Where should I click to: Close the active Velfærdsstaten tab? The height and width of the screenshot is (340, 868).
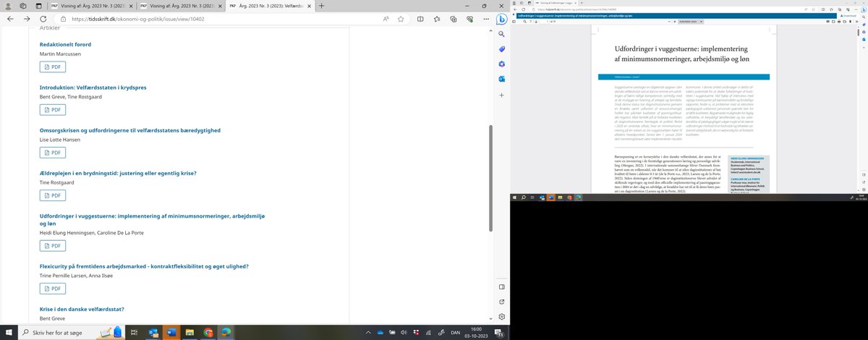coord(310,5)
